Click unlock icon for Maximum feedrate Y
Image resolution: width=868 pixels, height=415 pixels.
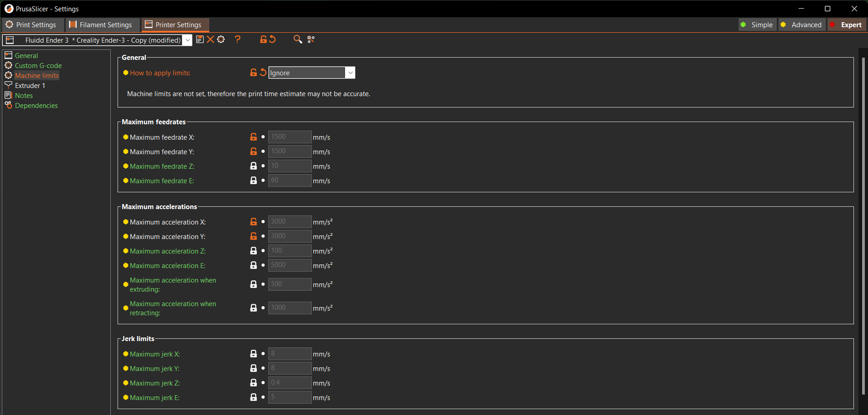(253, 151)
